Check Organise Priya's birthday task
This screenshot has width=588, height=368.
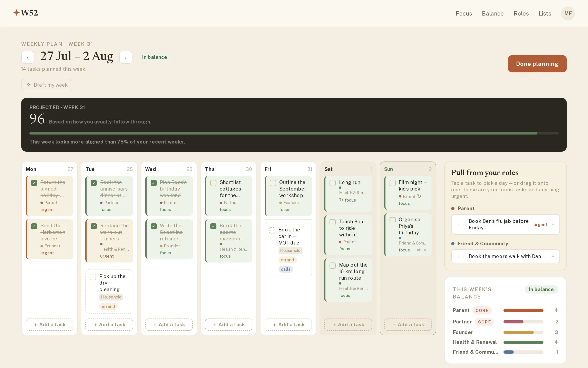click(393, 220)
